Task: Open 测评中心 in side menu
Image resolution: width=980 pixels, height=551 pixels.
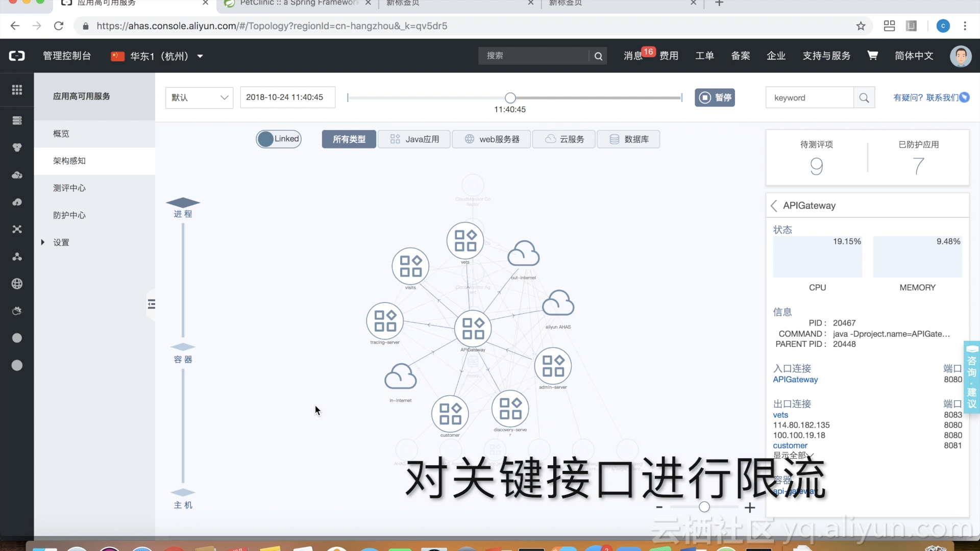Action: (x=69, y=188)
